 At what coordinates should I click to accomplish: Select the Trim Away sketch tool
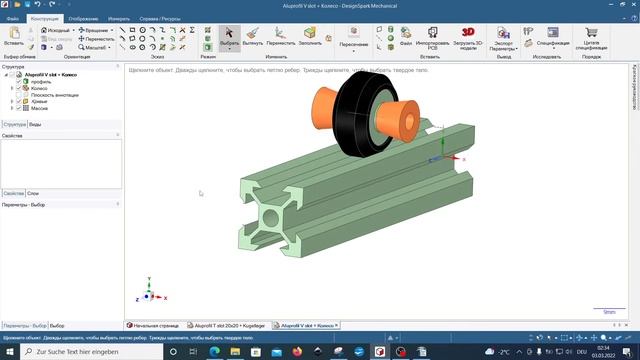(182, 30)
